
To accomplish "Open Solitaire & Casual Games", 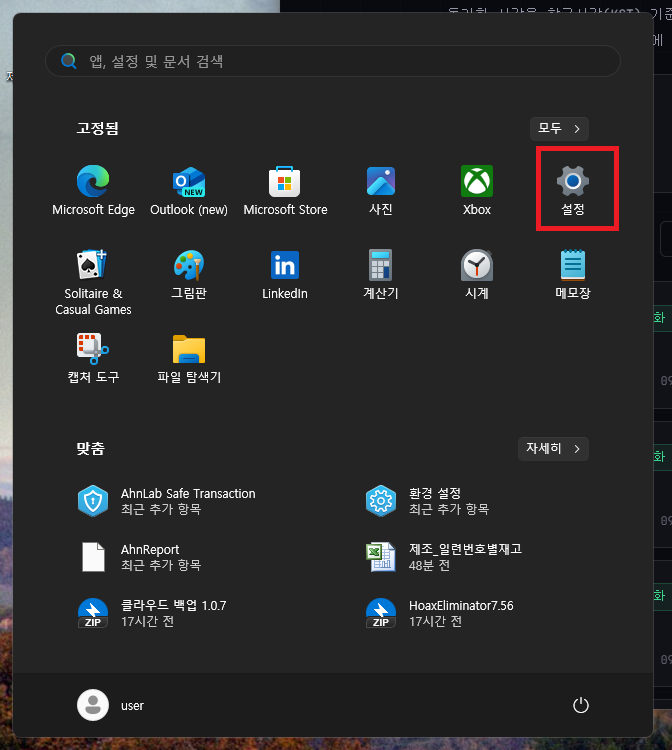I will [x=93, y=282].
